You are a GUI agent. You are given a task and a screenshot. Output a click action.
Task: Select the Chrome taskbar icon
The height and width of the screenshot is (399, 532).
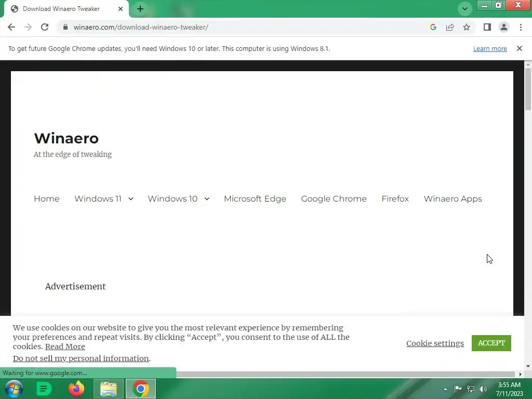[141, 389]
